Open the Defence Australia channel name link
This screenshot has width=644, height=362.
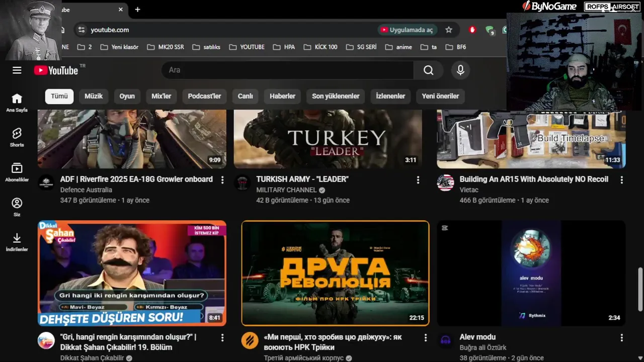[x=86, y=190]
